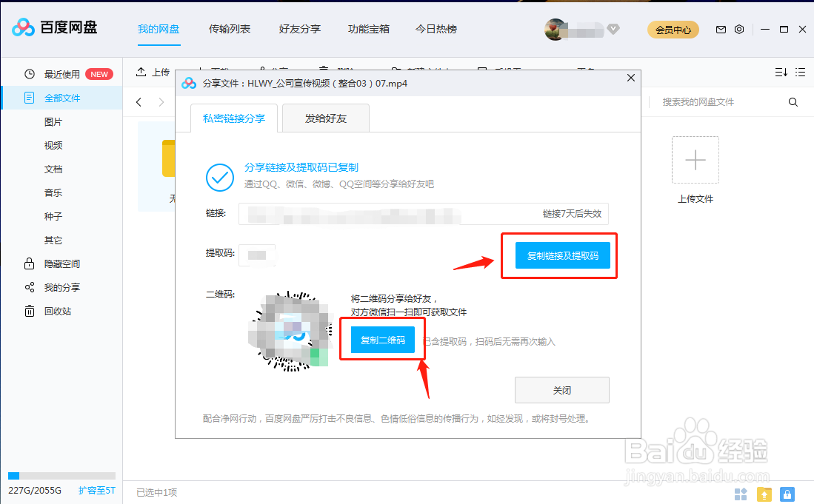Select 最近使用 in the sidebar

[61, 74]
